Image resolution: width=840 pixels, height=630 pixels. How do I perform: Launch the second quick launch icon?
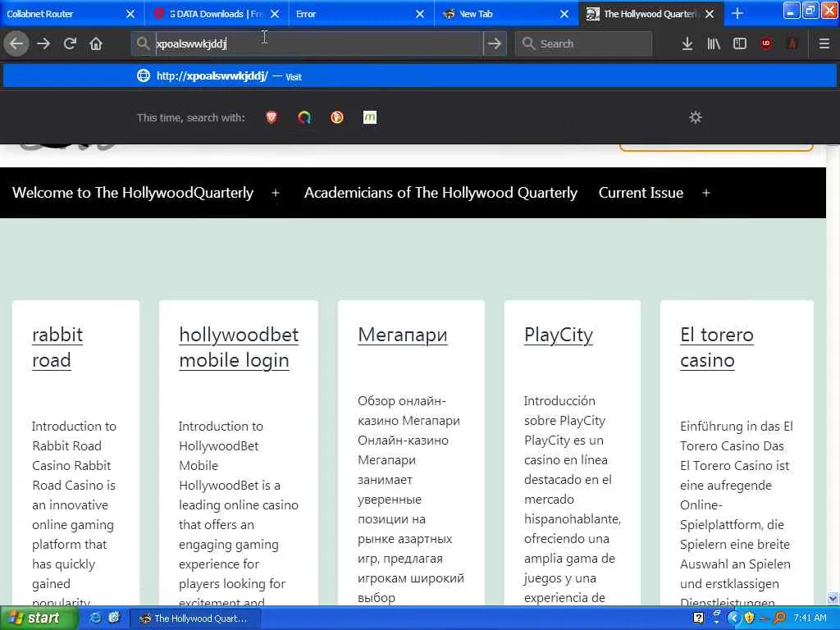(113, 619)
